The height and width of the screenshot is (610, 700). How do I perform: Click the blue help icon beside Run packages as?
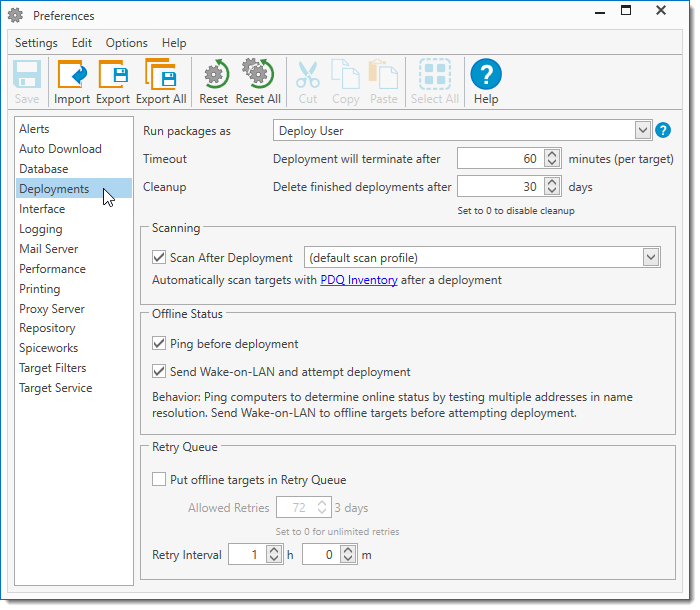(662, 130)
